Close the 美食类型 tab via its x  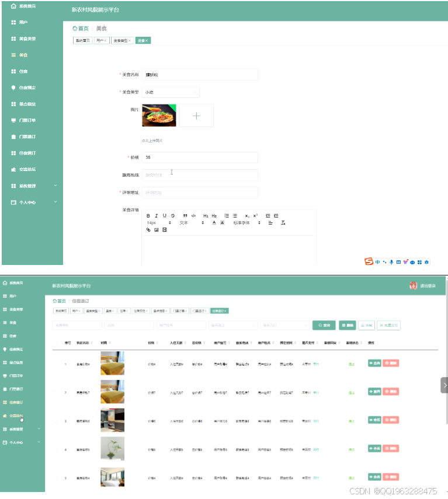[x=130, y=41]
